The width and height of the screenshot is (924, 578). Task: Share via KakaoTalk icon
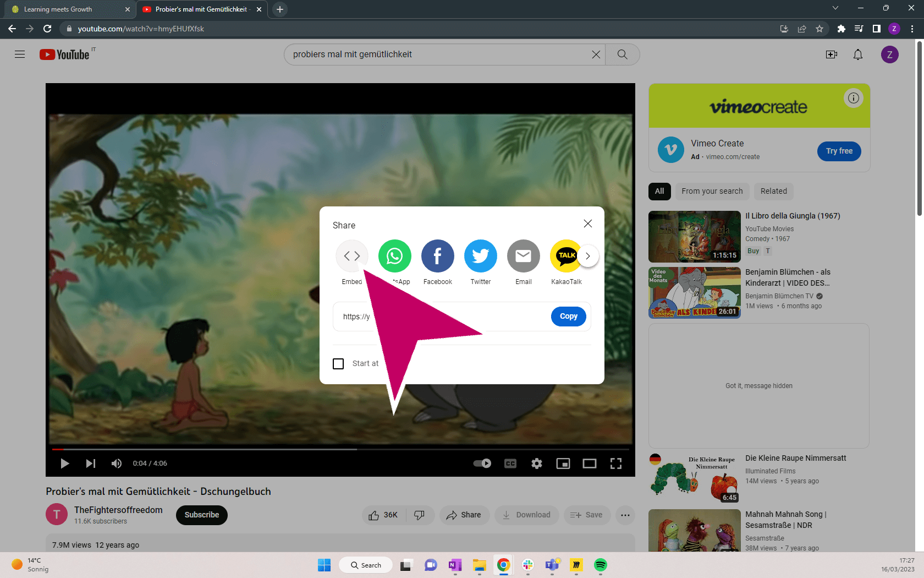[x=565, y=256]
